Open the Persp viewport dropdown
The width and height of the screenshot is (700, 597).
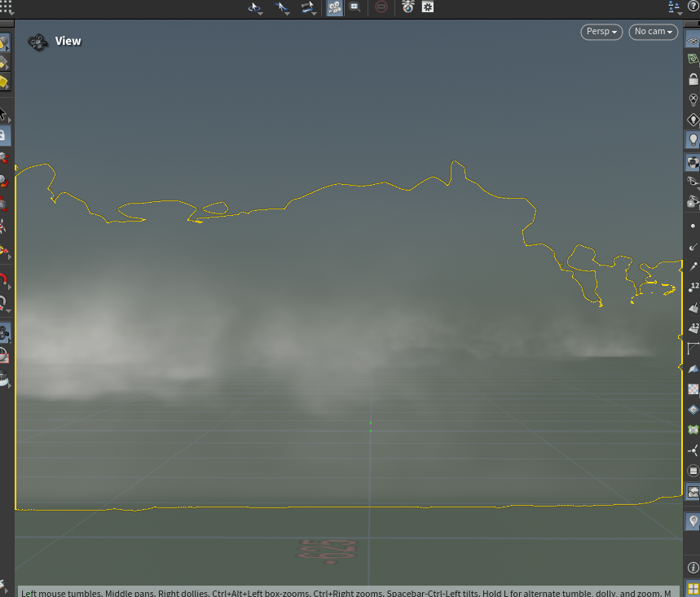(x=601, y=32)
